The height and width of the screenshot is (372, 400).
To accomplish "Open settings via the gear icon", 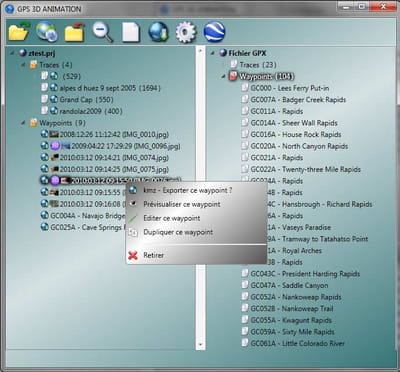I will pyautogui.click(x=186, y=32).
